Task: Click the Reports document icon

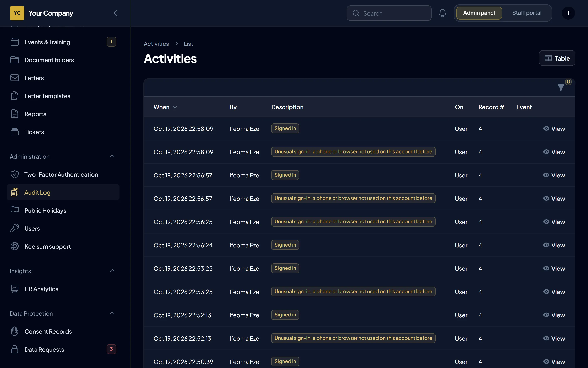Action: [14, 114]
